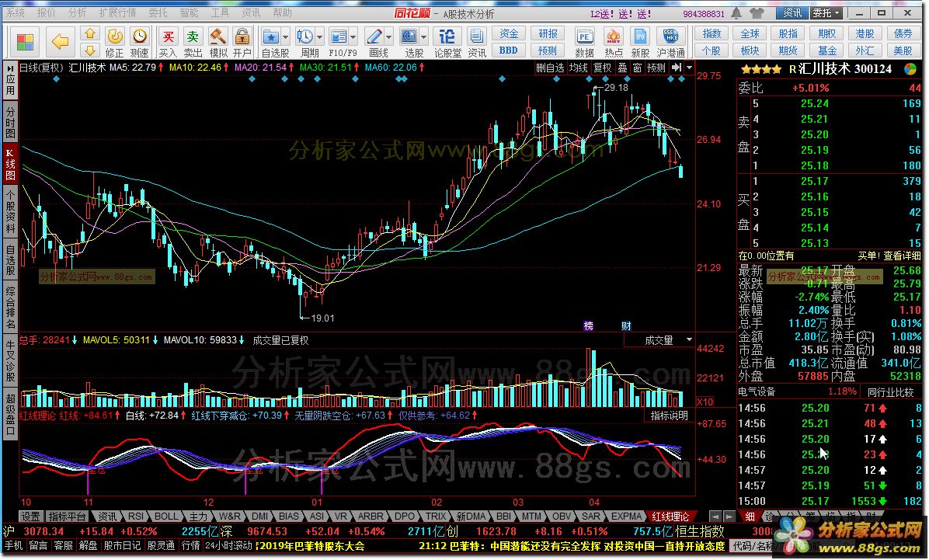The image size is (929, 560).
Task: Select the K线图 side tab
Action: (10, 164)
